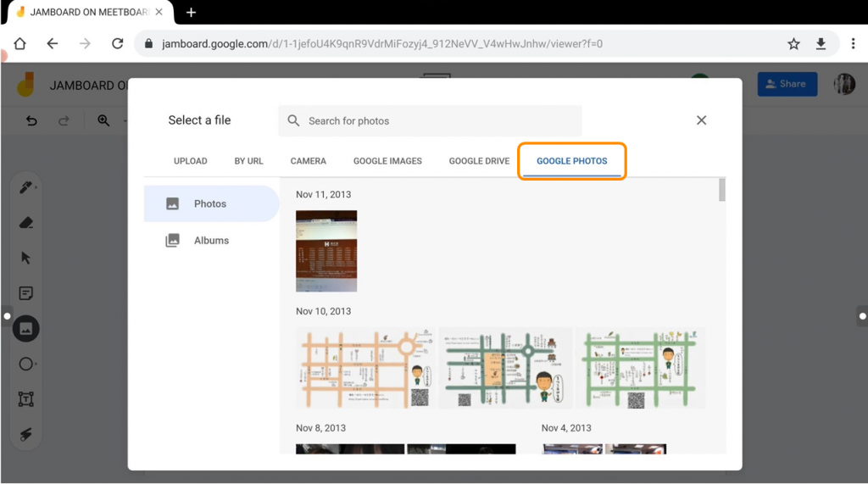Open the user account avatar

pyautogui.click(x=844, y=84)
